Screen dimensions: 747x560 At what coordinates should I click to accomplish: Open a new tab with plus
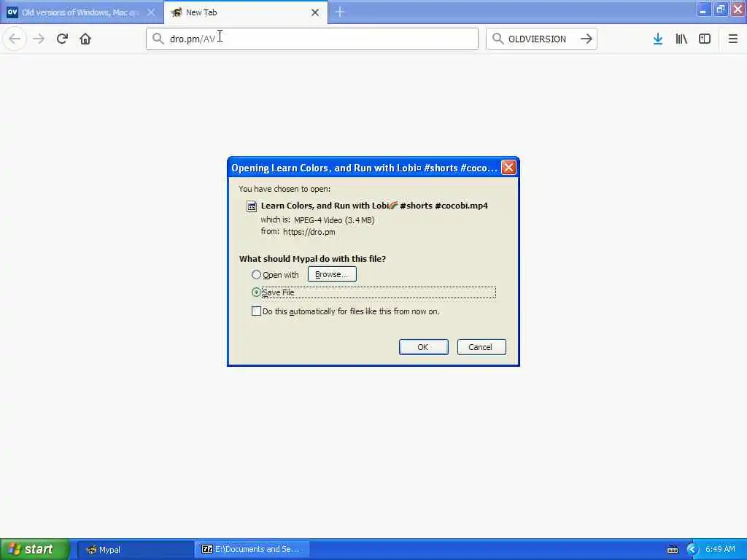click(x=340, y=12)
